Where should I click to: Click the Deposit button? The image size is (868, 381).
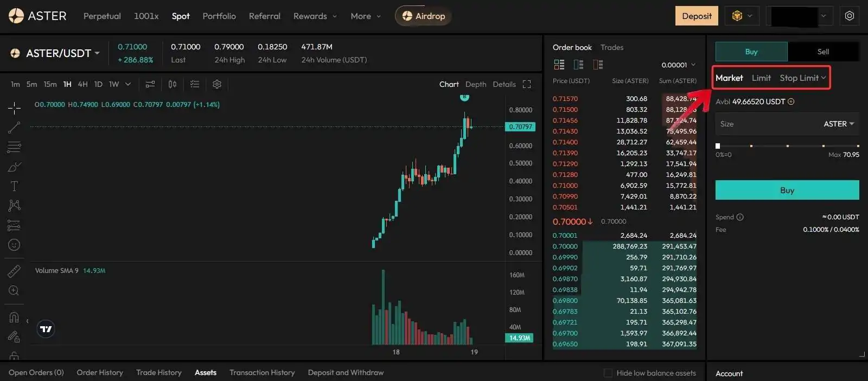click(697, 16)
